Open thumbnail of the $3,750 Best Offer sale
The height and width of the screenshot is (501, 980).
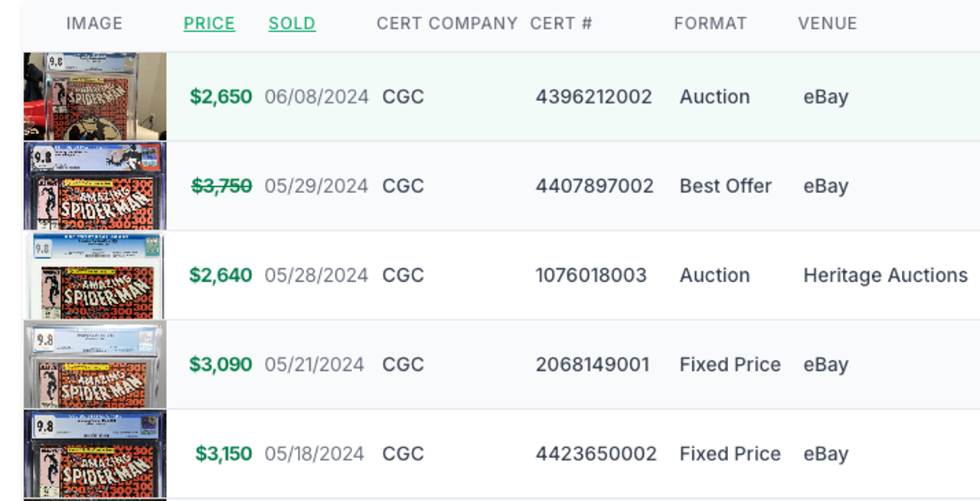[95, 186]
